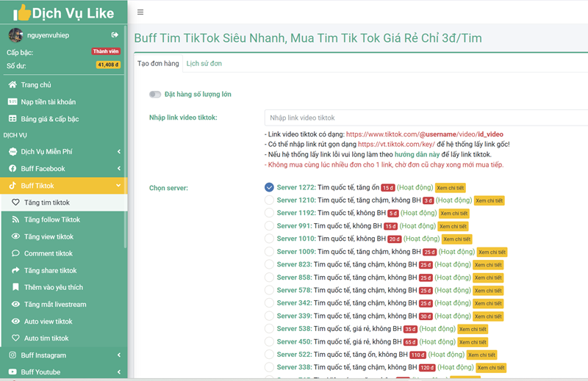Click share arrow icon beside Tăng share tiktok

[x=15, y=270]
